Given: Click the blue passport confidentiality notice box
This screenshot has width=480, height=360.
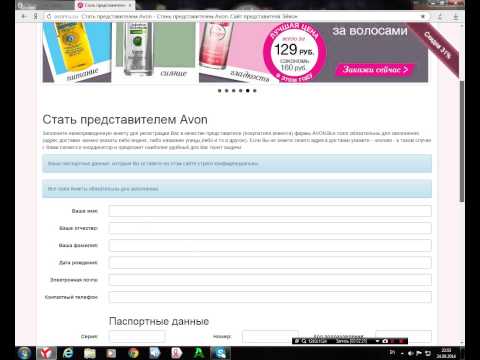Looking at the screenshot, I should tap(237, 164).
